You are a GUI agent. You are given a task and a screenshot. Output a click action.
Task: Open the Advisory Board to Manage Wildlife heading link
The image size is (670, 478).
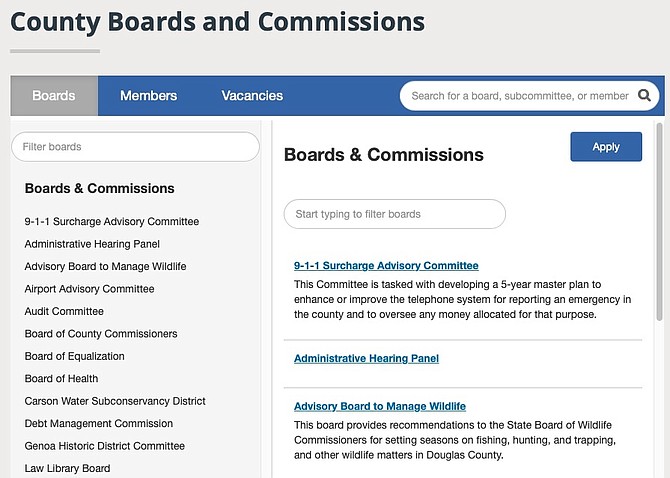click(380, 406)
